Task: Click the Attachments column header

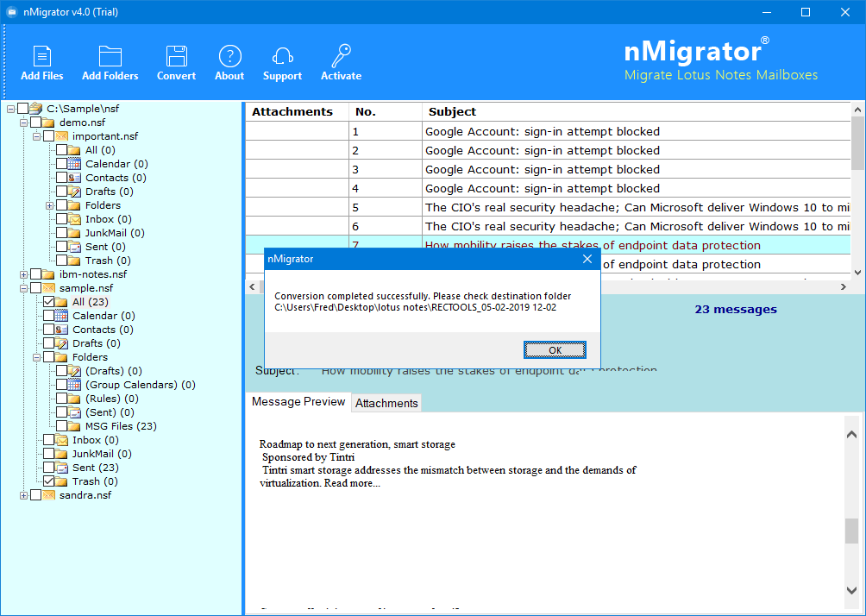Action: 297,111
